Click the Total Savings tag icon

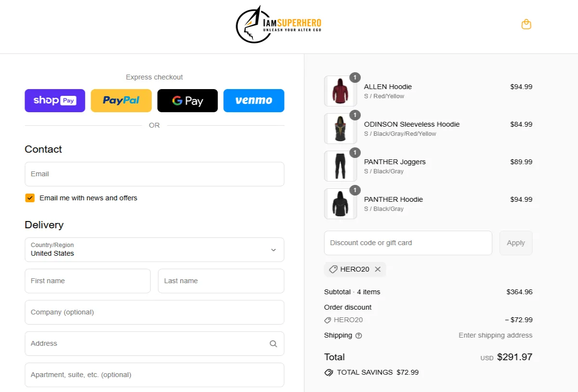click(329, 372)
